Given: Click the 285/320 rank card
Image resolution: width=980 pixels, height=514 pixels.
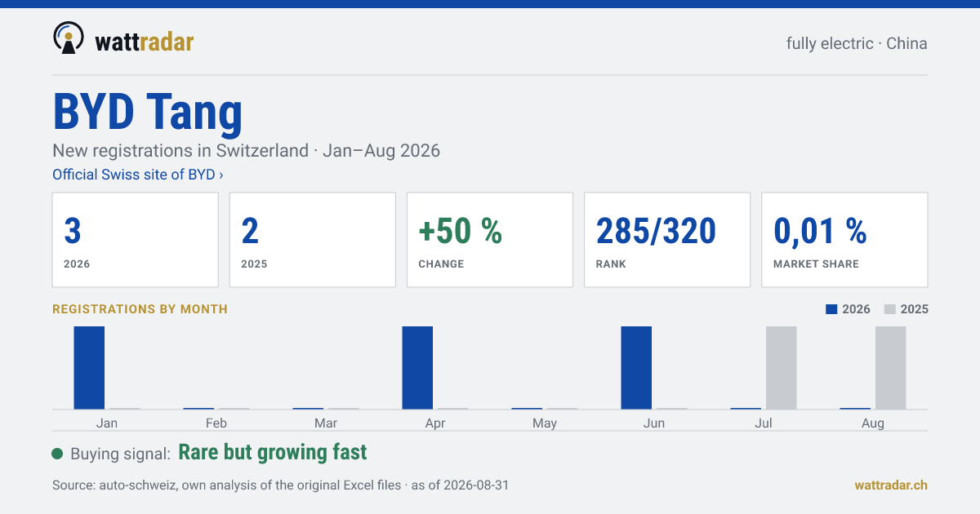Looking at the screenshot, I should [x=667, y=240].
